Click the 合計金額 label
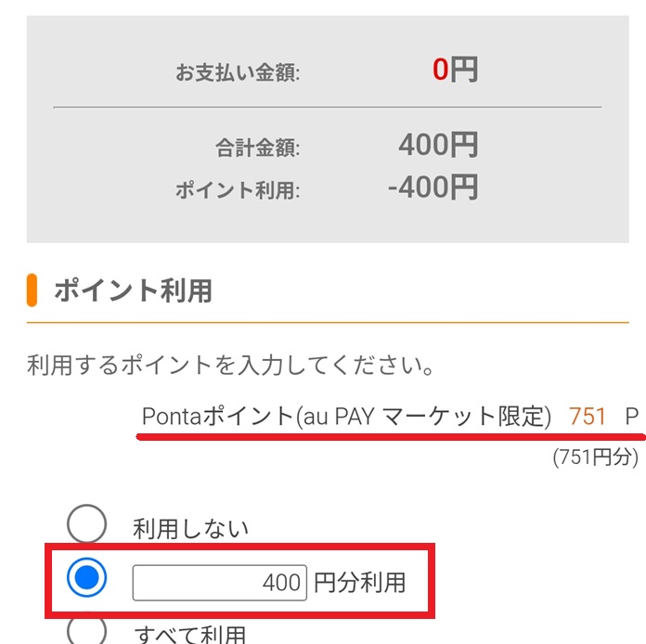 tap(257, 147)
